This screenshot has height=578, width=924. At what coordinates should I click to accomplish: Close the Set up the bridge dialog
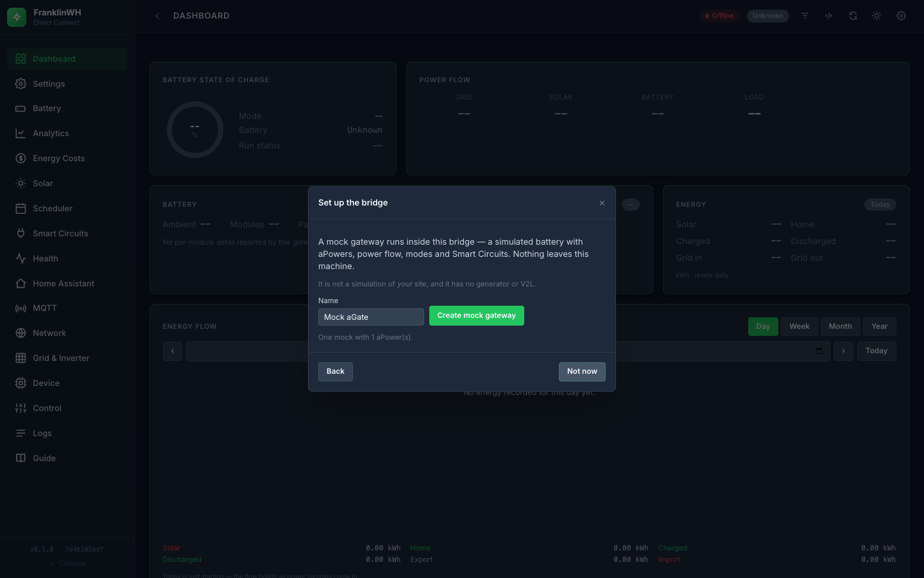(602, 203)
